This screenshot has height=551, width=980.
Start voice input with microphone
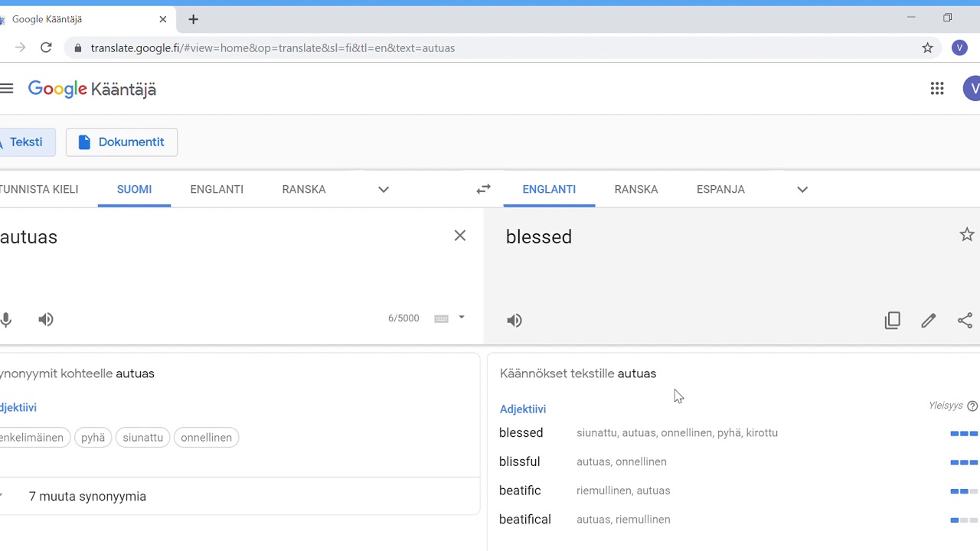pos(6,319)
